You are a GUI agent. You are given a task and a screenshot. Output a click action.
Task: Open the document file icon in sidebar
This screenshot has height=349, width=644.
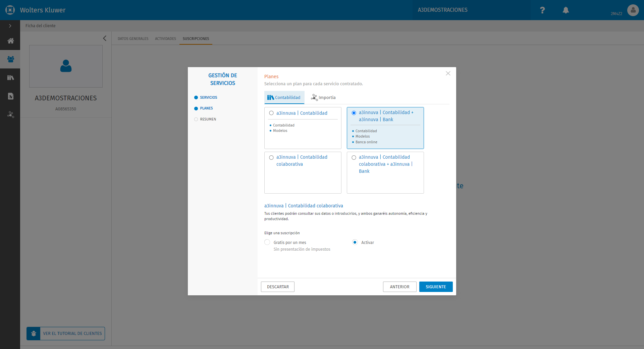point(10,96)
